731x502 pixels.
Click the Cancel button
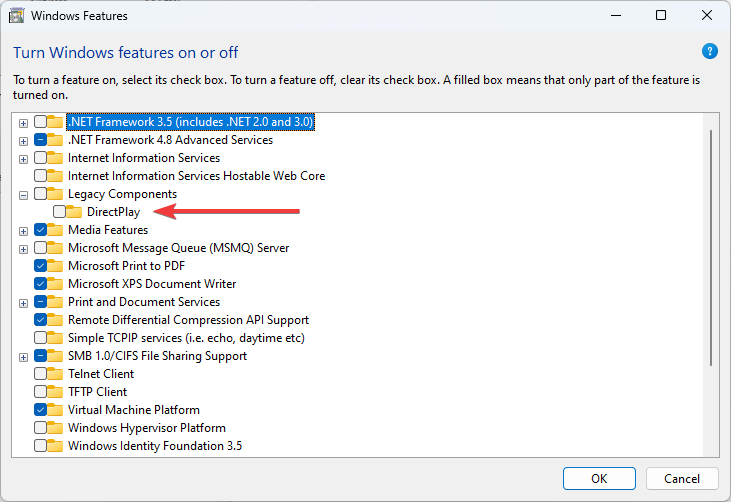(x=682, y=479)
